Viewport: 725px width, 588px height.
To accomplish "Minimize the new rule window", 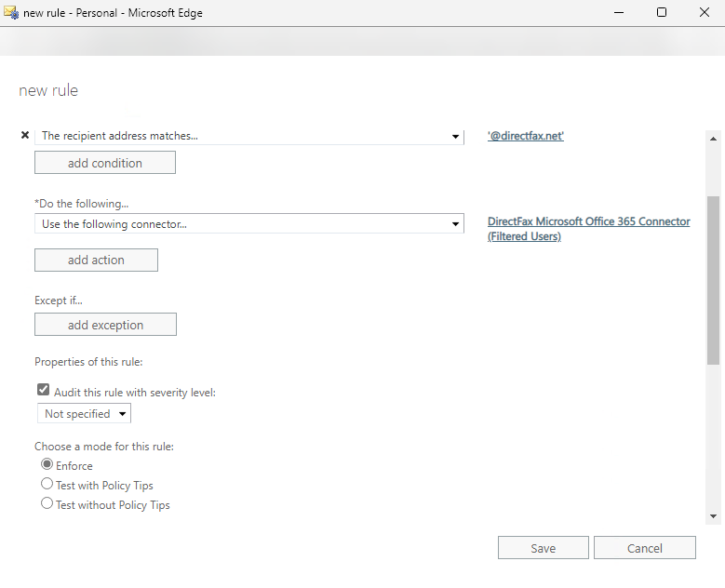I will coord(619,13).
